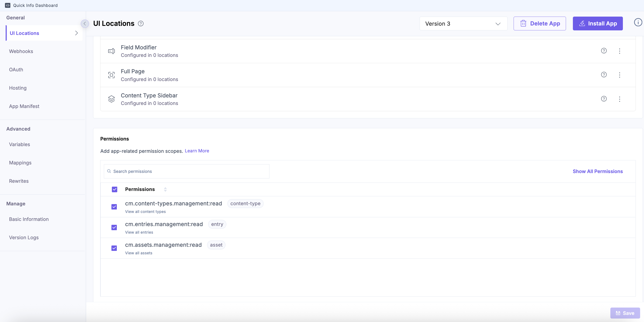This screenshot has height=322, width=644.
Task: Go to App Manifest section
Action: click(24, 106)
